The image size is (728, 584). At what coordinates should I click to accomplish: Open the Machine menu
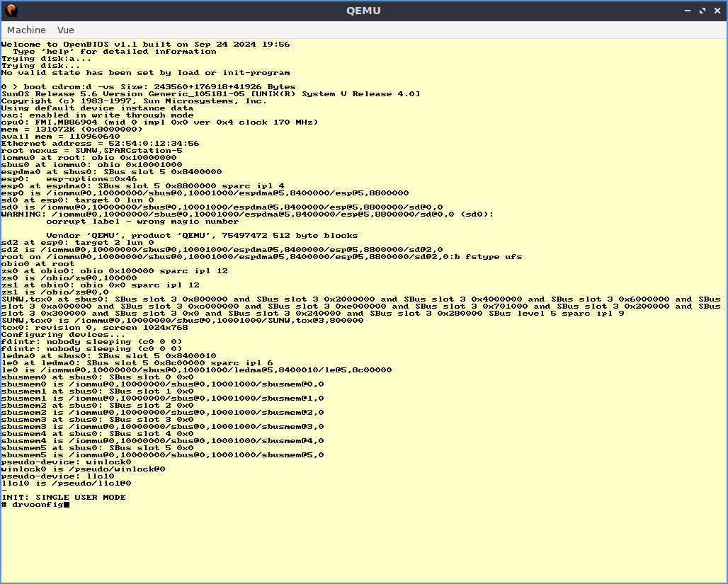pos(26,30)
